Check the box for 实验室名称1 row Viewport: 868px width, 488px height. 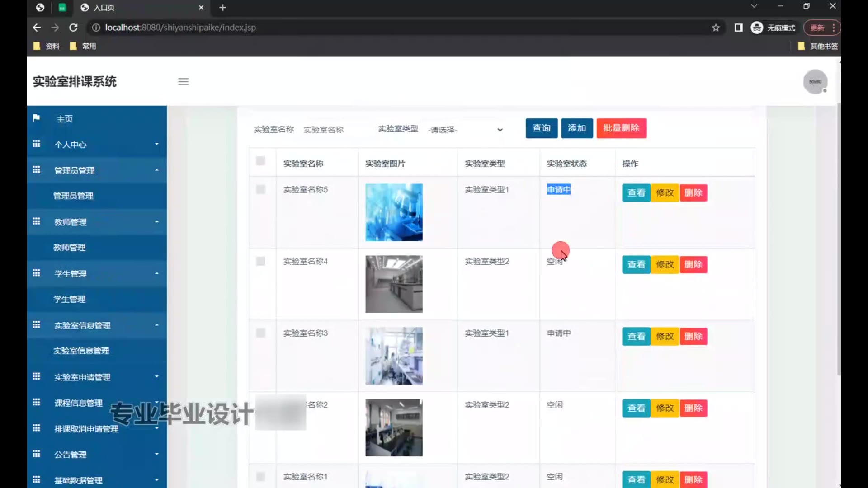coord(260,477)
